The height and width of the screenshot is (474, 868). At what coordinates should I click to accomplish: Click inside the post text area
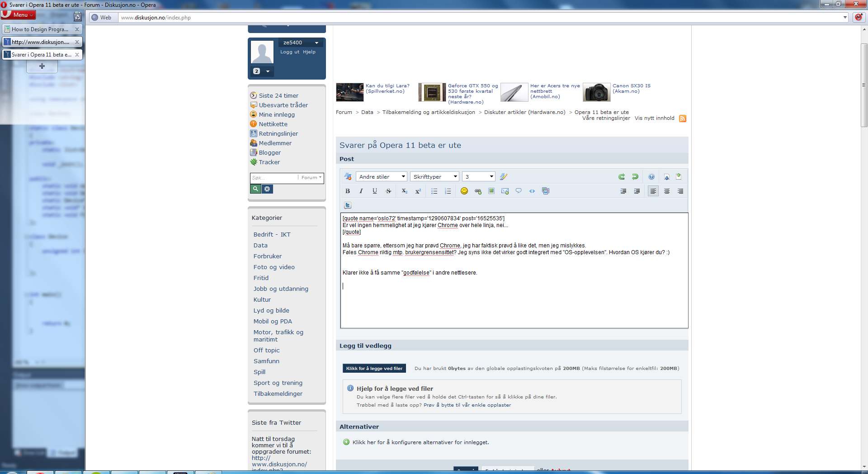[x=514, y=270]
